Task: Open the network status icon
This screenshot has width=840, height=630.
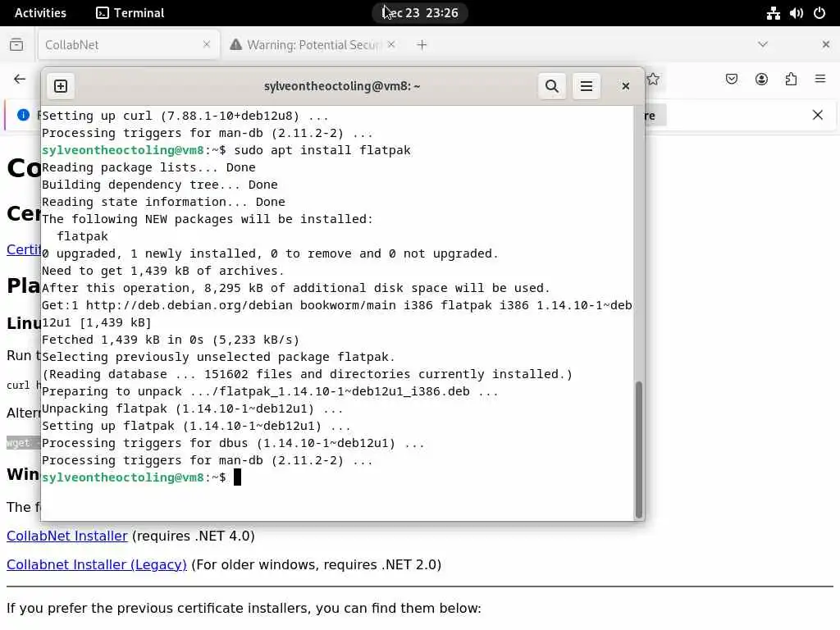Action: click(773, 13)
